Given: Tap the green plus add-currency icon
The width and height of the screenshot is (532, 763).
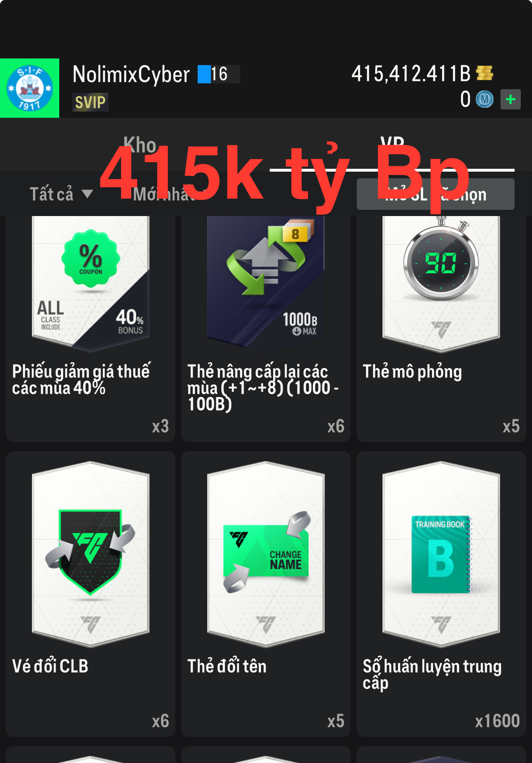Looking at the screenshot, I should (510, 100).
